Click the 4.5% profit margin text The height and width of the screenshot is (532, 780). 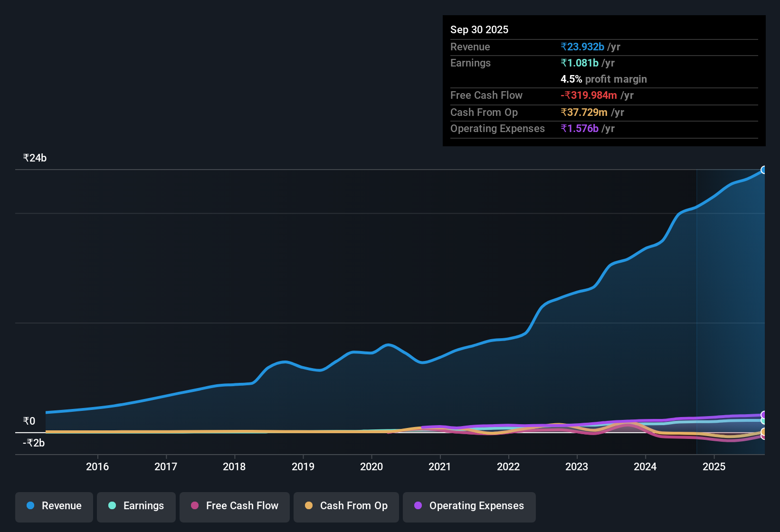coord(604,79)
